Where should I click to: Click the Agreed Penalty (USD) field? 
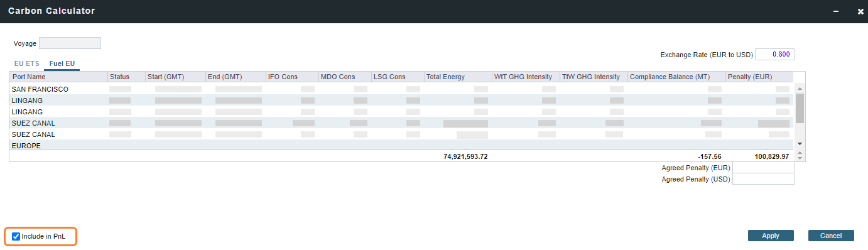763,179
